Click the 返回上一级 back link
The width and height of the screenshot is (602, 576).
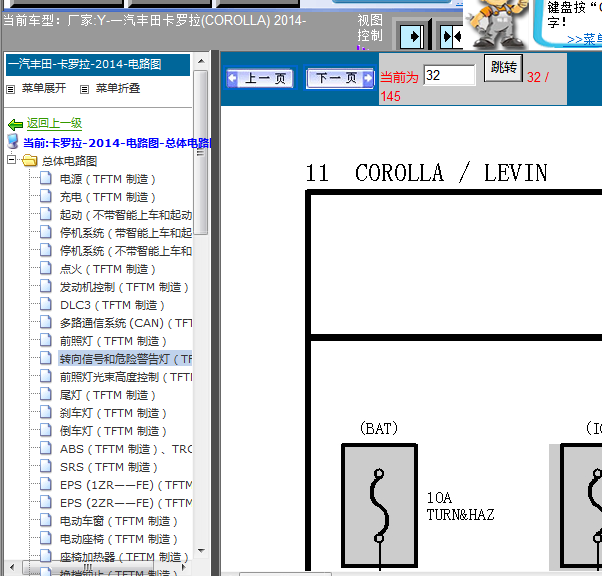click(x=54, y=123)
